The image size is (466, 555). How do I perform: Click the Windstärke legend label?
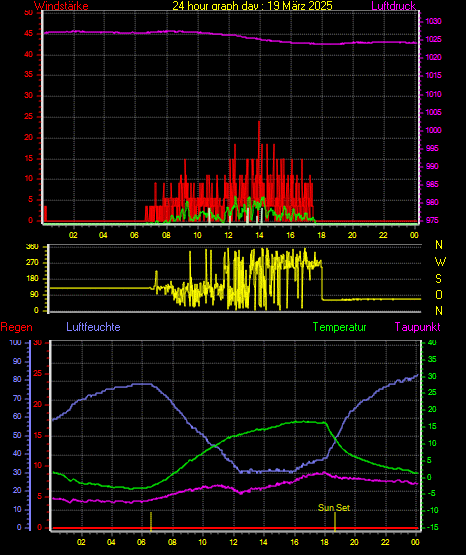coord(61,6)
